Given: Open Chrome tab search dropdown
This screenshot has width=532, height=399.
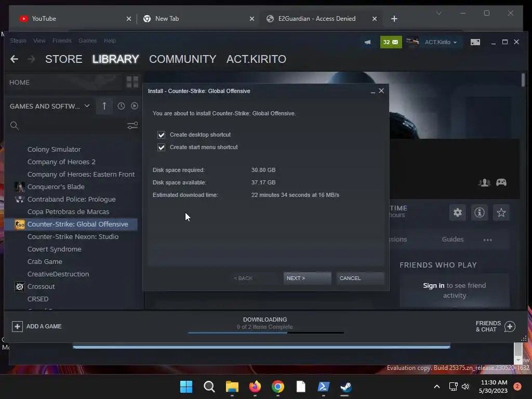Looking at the screenshot, I should tap(438, 13).
